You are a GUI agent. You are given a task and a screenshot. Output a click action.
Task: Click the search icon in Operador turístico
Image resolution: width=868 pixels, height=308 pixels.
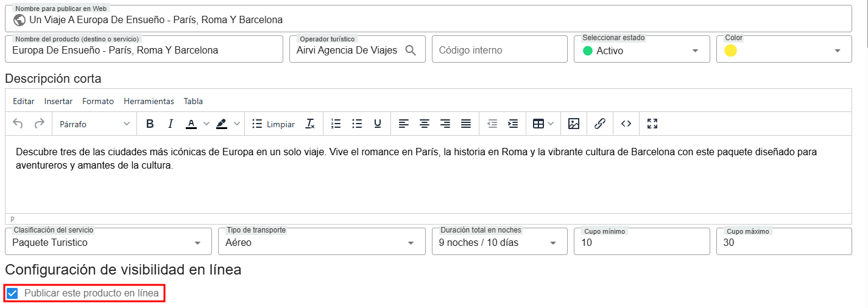[x=411, y=51]
